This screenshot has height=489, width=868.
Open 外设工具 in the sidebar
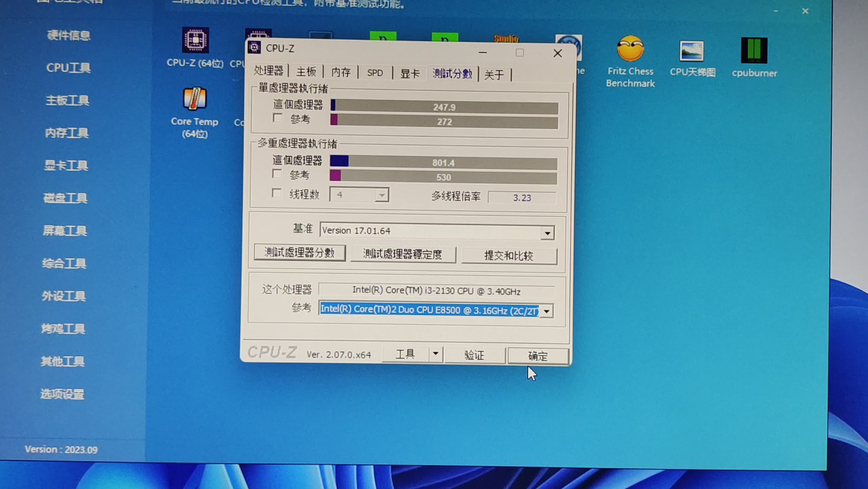click(63, 296)
